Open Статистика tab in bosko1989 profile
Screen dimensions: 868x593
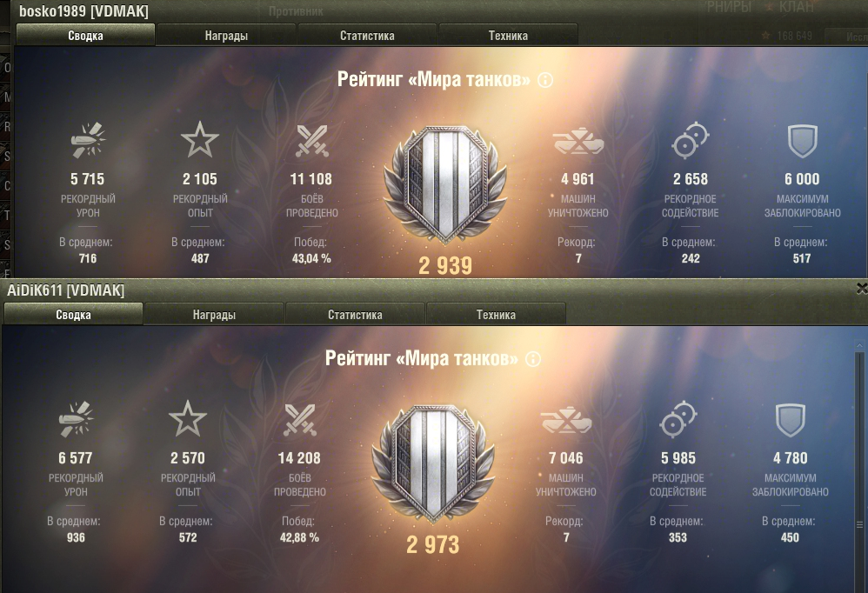tap(367, 36)
